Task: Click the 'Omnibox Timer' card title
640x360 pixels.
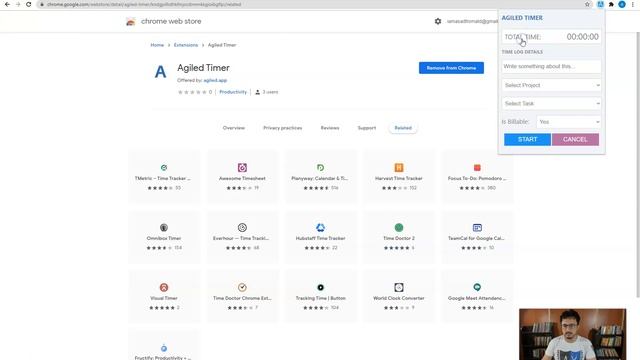Action: (x=164, y=238)
